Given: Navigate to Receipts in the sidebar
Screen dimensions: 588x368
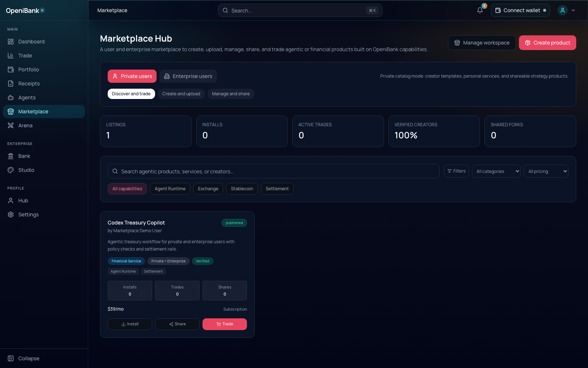Looking at the screenshot, I should [x=29, y=84].
